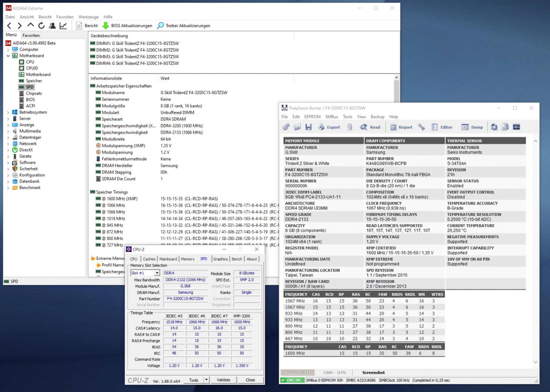Screen dimensions: 550x392
Task: Go forward with AIDA64 forward arrow
Action: click(20, 26)
